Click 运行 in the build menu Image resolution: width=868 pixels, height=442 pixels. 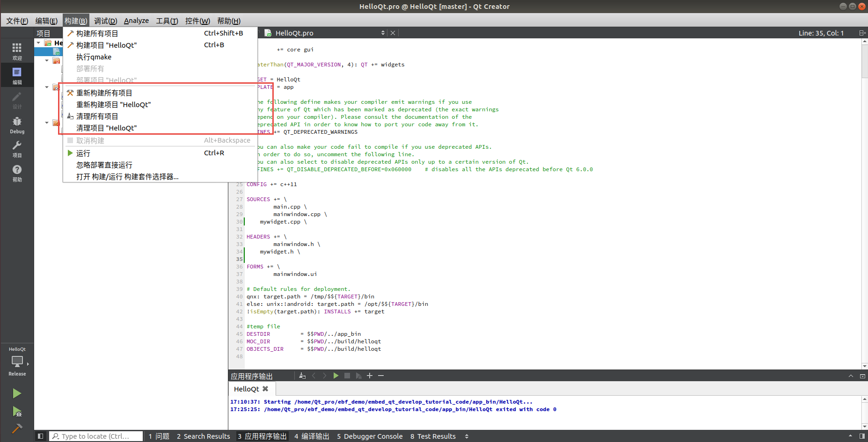click(160, 153)
